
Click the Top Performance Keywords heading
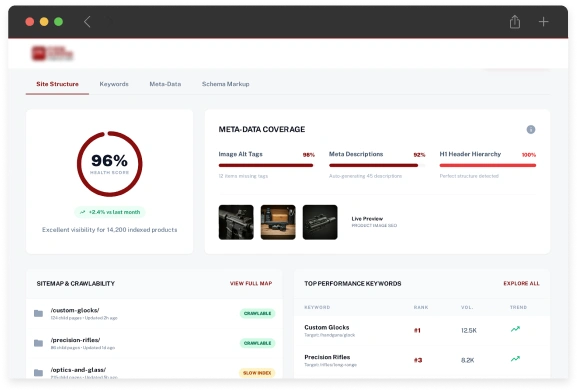coord(353,283)
